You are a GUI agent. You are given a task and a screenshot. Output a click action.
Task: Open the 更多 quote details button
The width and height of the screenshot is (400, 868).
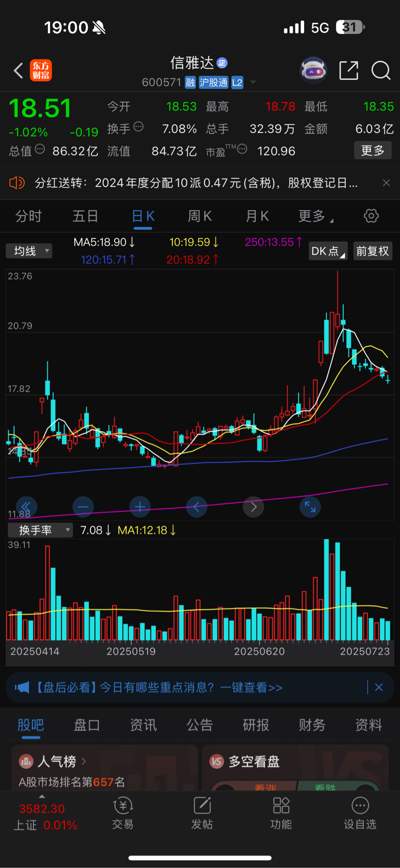click(x=373, y=151)
